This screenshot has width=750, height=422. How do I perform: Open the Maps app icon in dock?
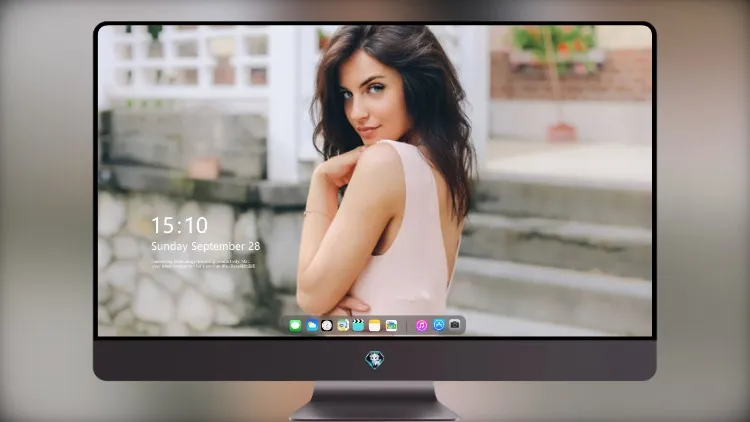342,325
